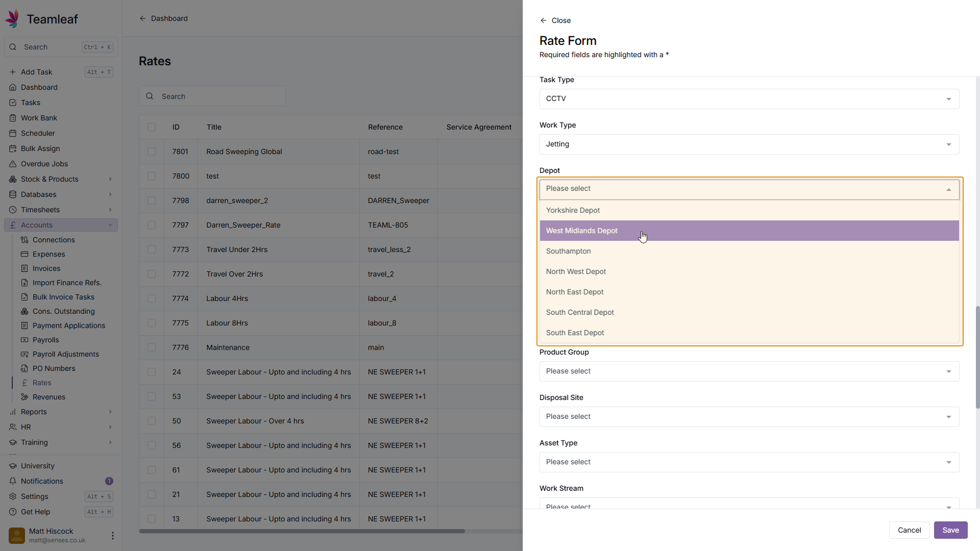Click the Teamleaf logo icon
Viewport: 980px width, 551px height.
tap(12, 19)
